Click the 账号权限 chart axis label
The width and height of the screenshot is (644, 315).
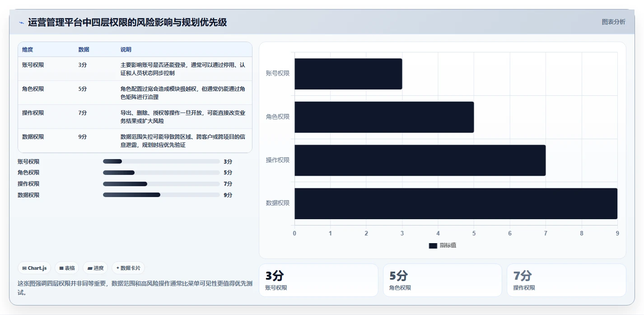pos(278,73)
